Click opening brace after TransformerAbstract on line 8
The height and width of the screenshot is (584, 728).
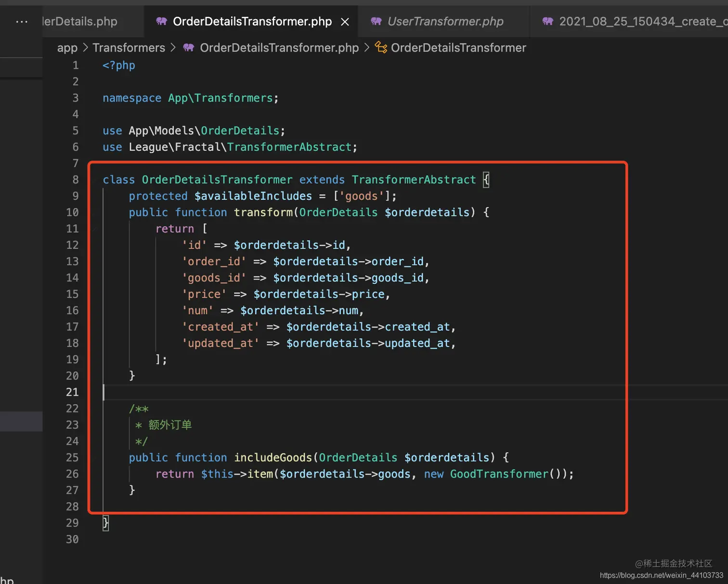click(x=486, y=180)
